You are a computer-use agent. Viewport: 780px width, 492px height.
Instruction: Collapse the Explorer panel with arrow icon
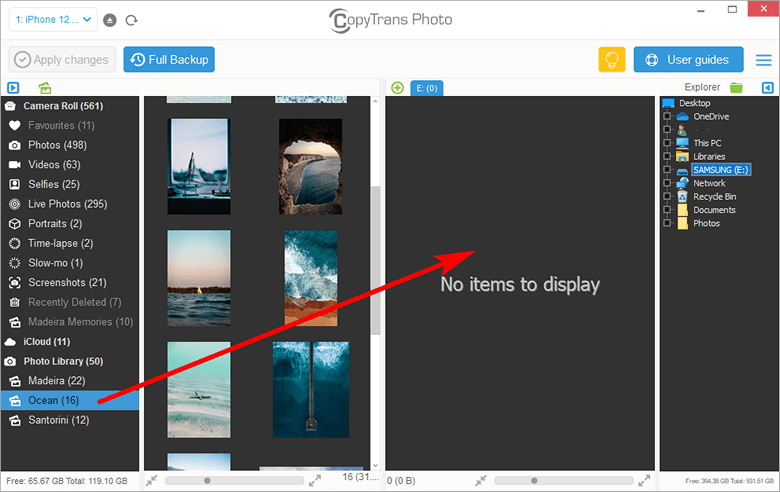(768, 88)
